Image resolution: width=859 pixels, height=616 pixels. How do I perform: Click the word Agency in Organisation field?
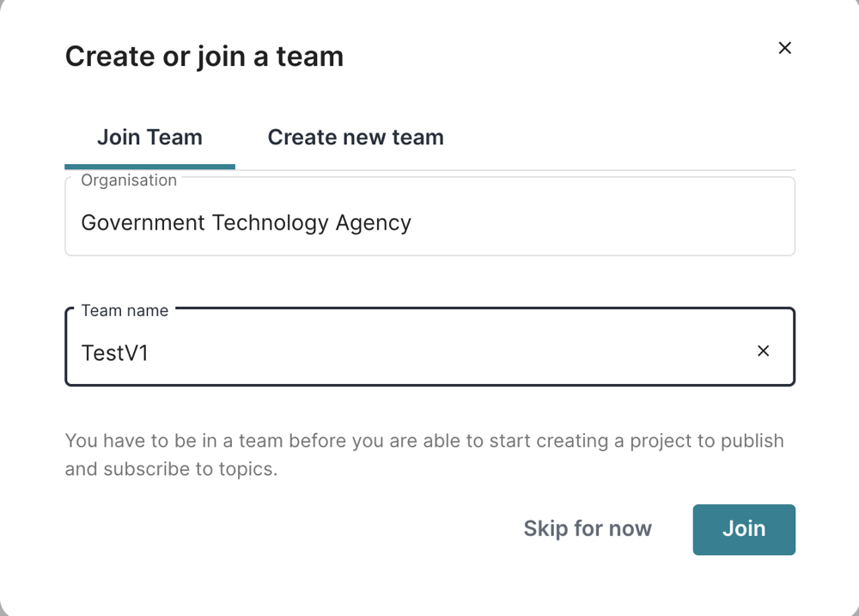(374, 223)
